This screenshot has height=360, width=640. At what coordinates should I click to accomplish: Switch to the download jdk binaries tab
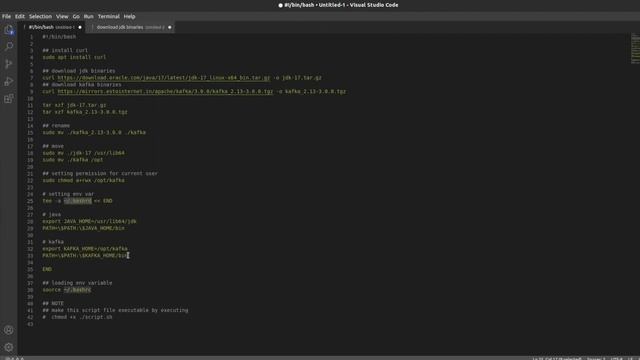[130, 27]
